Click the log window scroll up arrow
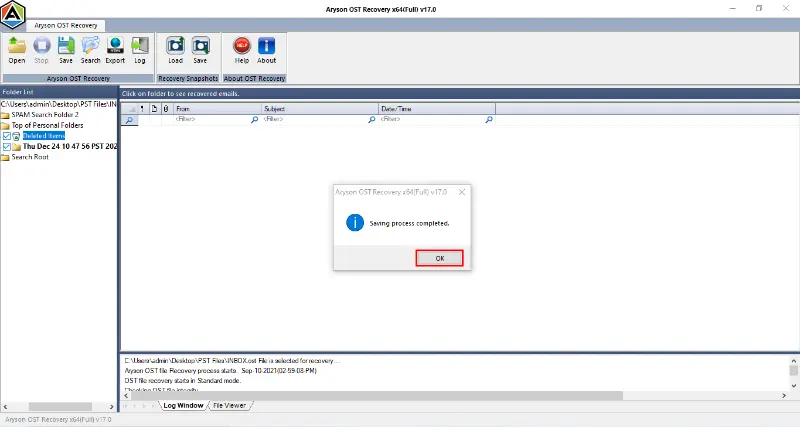This screenshot has height=427, width=800. (793, 361)
